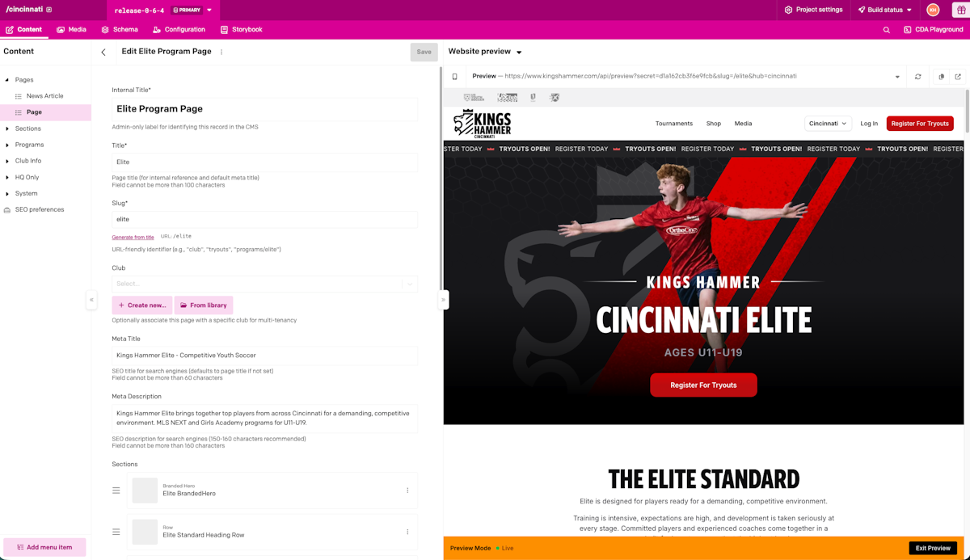Image resolution: width=970 pixels, height=560 pixels.
Task: Open the Storybook tab
Action: [x=241, y=30]
